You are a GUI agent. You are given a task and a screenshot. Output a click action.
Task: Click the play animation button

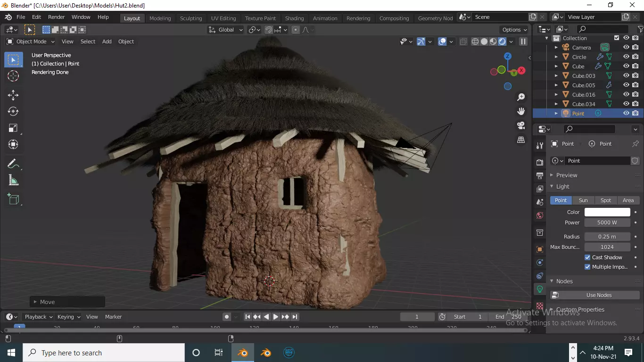point(276,317)
